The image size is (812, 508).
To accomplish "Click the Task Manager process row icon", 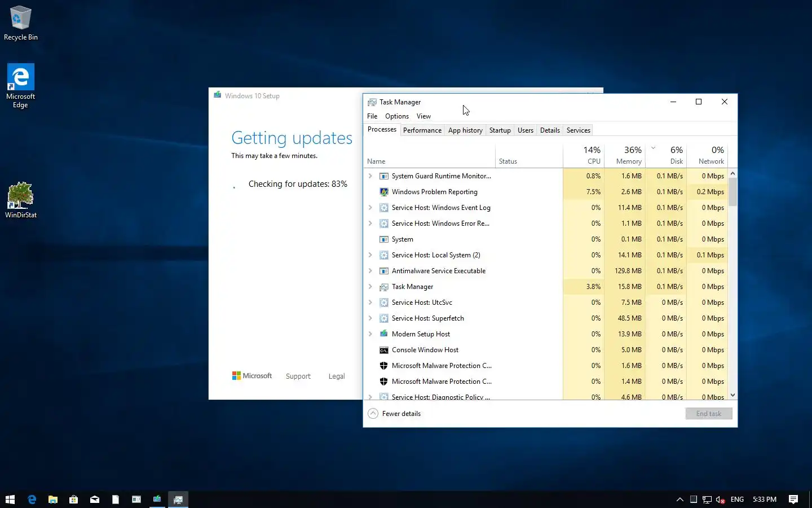I will point(384,287).
